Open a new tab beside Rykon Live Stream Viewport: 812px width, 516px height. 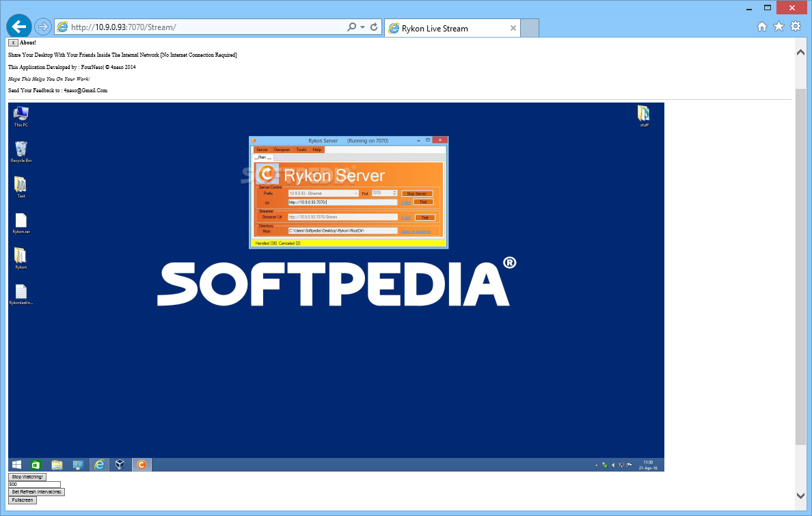tap(529, 29)
